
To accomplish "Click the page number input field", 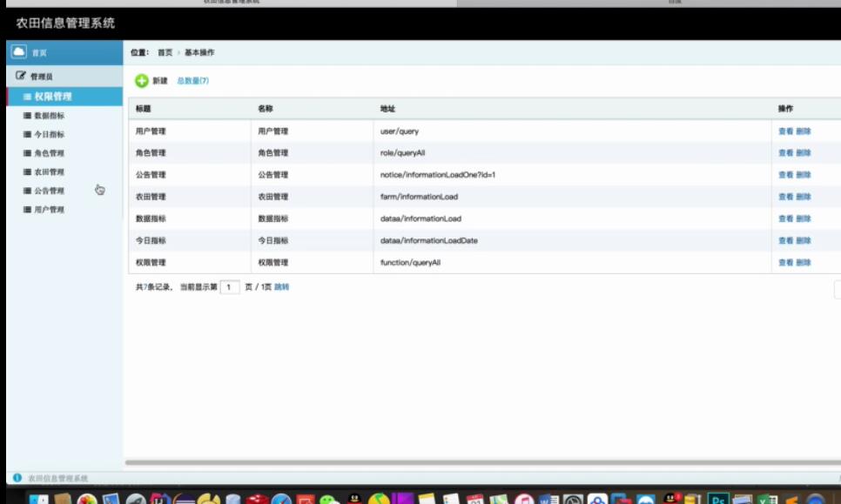I will [x=230, y=287].
